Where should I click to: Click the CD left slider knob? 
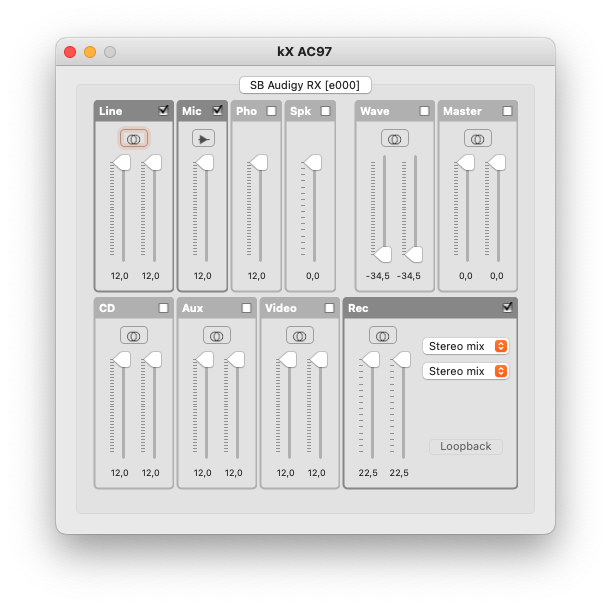point(122,359)
